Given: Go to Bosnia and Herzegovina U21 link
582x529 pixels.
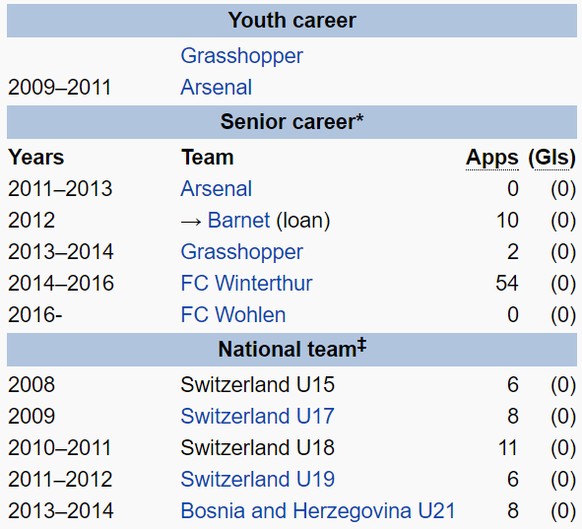Looking at the screenshot, I should tap(318, 511).
